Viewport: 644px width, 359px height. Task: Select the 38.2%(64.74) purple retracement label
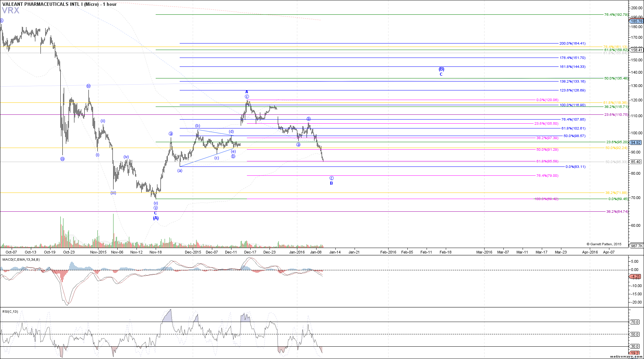617,212
